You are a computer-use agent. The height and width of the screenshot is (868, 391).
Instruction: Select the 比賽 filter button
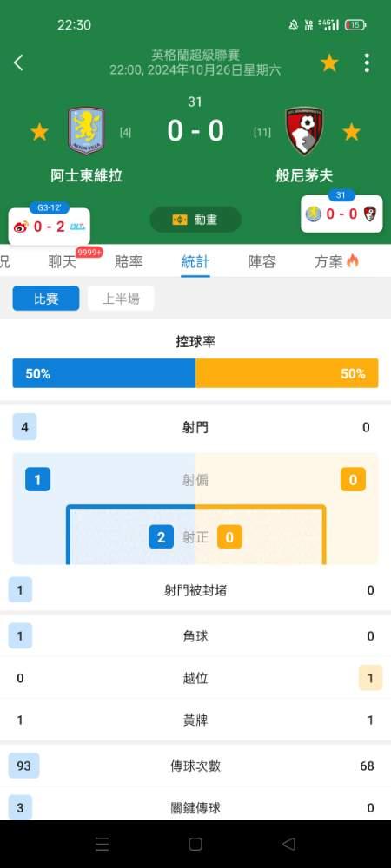pyautogui.click(x=46, y=299)
